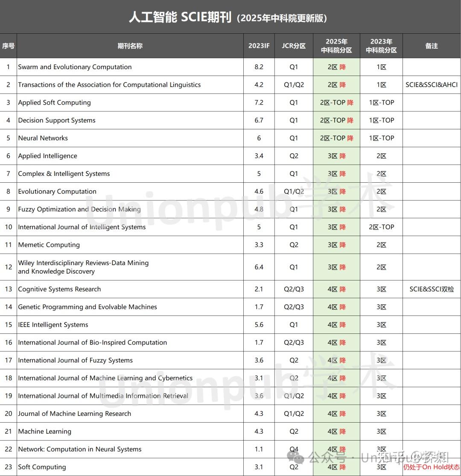Select 'International Journal of Intelligent Systems'
The width and height of the screenshot is (461, 476).
pyautogui.click(x=82, y=227)
